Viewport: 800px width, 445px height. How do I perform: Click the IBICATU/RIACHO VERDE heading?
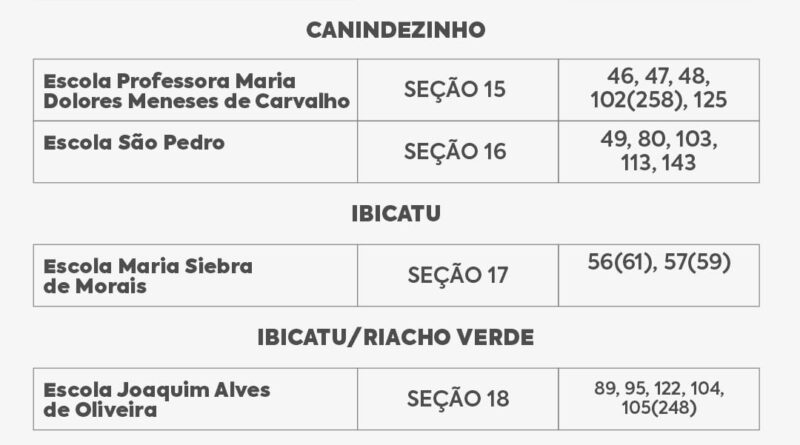pyautogui.click(x=396, y=337)
